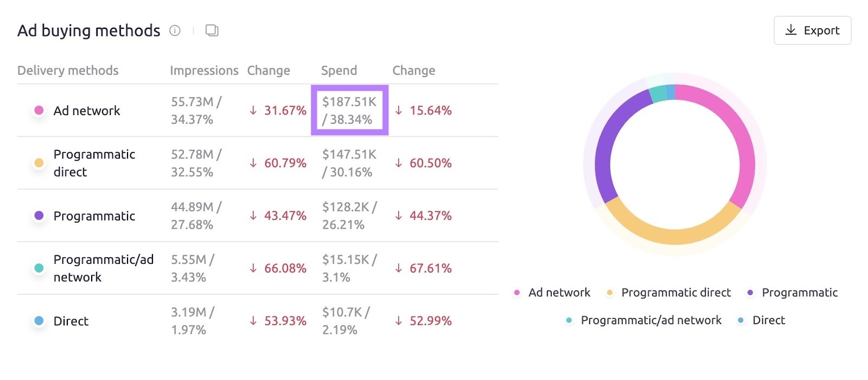The height and width of the screenshot is (380, 868).
Task: Select the Programmatic/ad network legend label
Action: click(x=651, y=320)
